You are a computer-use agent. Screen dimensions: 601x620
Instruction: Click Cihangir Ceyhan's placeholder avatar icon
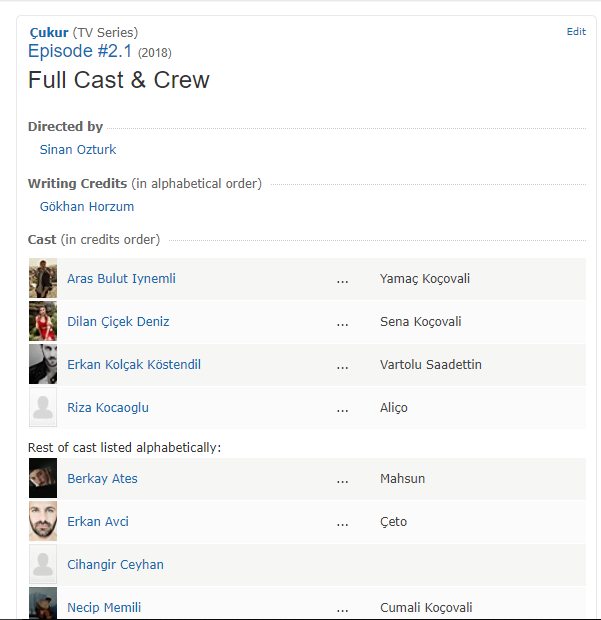[x=43, y=564]
